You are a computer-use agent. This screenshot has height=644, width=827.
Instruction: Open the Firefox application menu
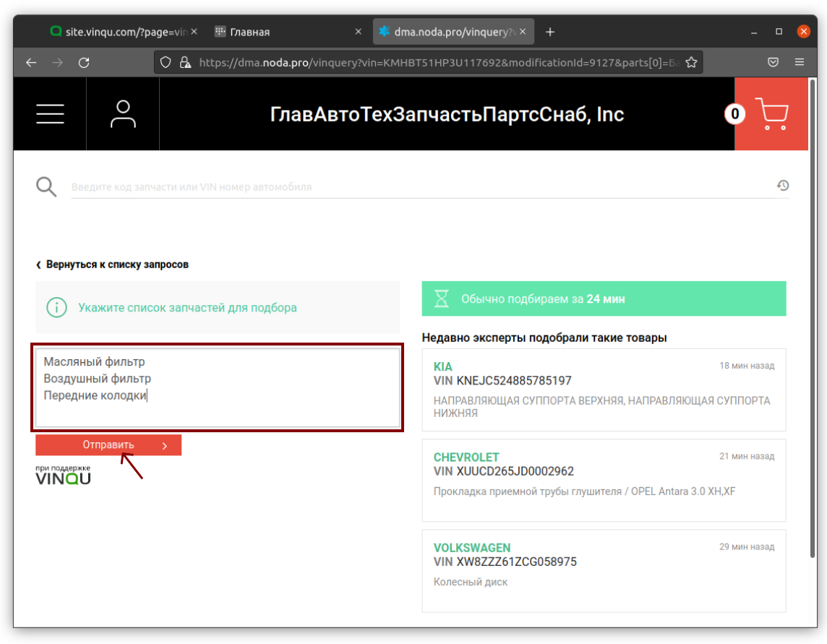(799, 62)
